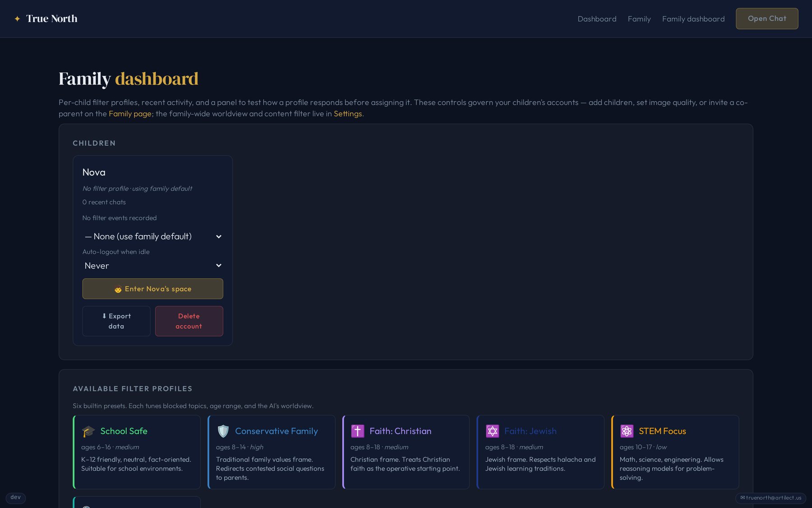This screenshot has width=812, height=508.
Task: Click the dev badge
Action: click(x=16, y=498)
